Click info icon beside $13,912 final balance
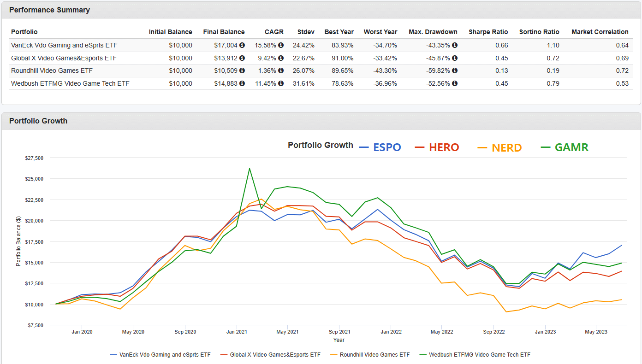The height and width of the screenshot is (364, 642). click(x=242, y=58)
